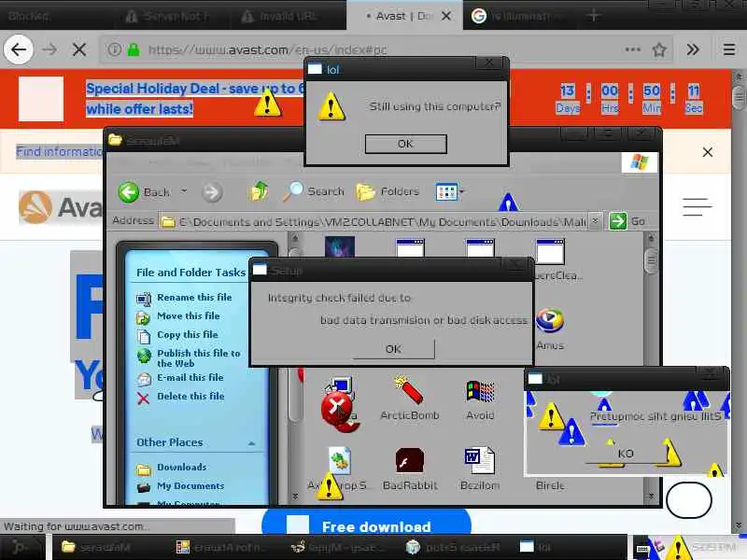Click the Search button in Explorer toolbar

[x=314, y=191]
